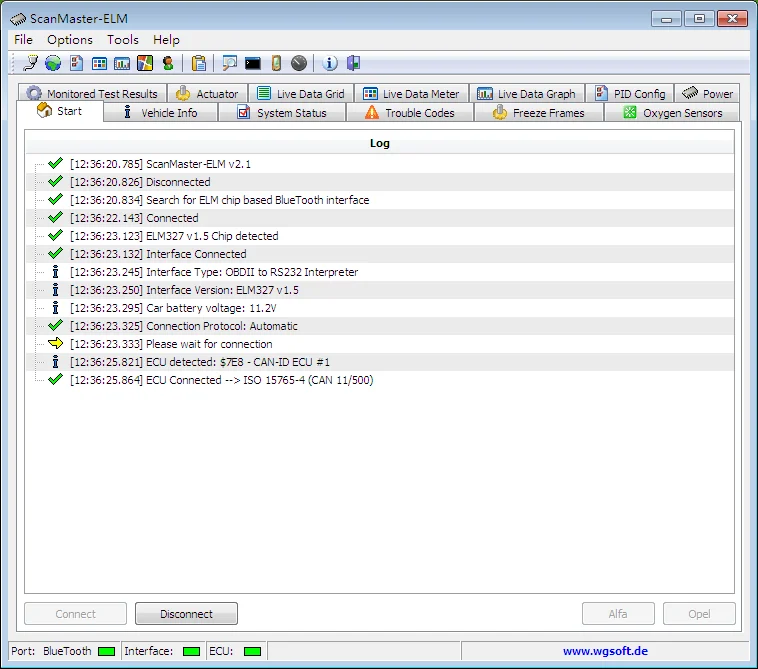Screen dimensions: 758x669
Task: Select 'Please wait for connection' row
Action: [x=379, y=344]
